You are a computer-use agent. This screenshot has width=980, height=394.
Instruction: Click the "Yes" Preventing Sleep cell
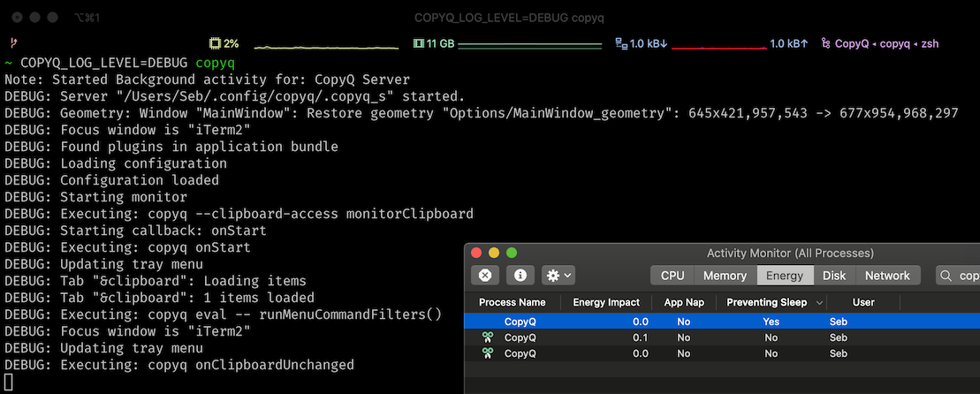pos(771,322)
